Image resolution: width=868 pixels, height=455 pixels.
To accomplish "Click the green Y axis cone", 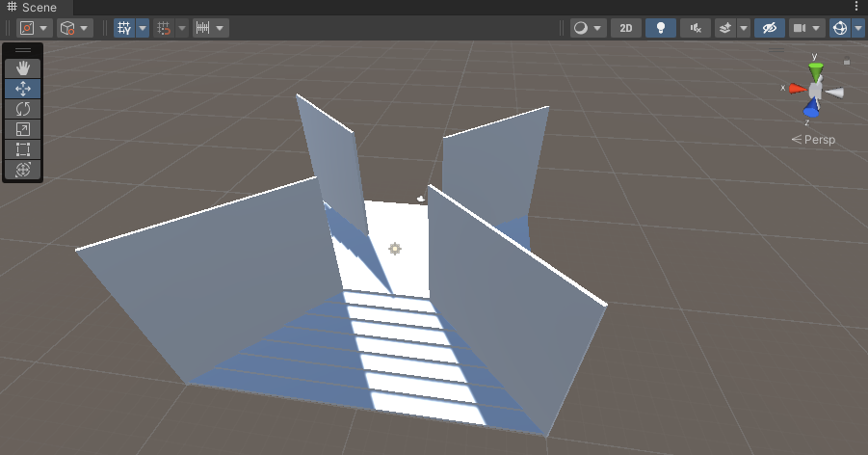I will pyautogui.click(x=815, y=71).
